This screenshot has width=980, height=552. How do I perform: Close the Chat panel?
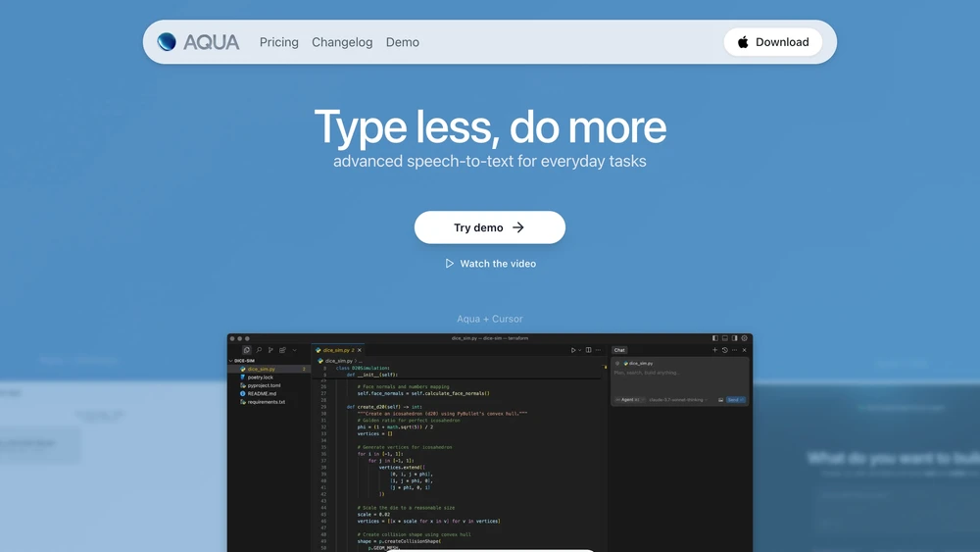[x=745, y=350]
